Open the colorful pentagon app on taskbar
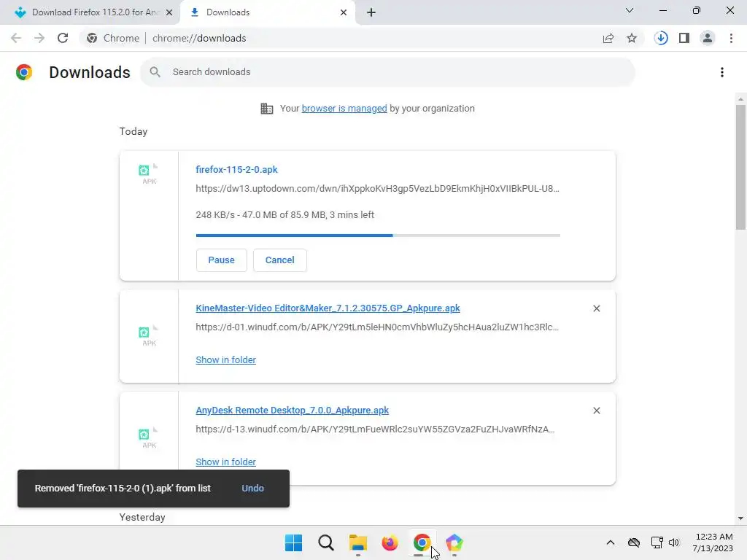 (x=454, y=542)
